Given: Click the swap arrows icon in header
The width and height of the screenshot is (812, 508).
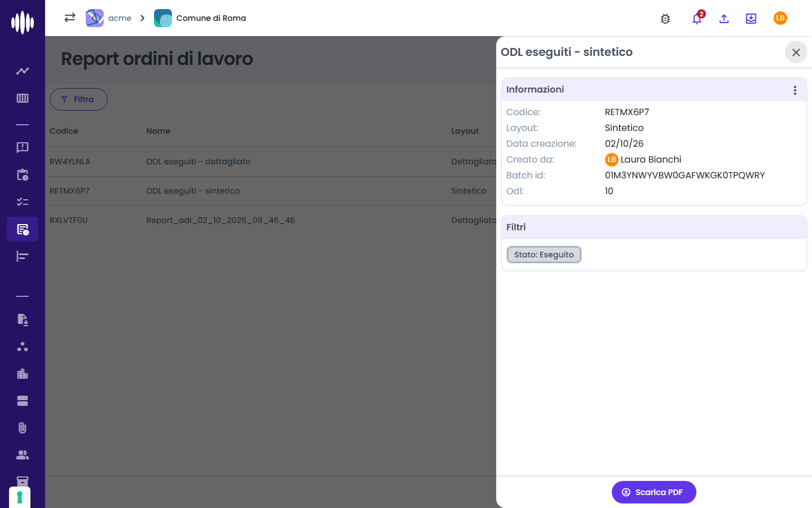Looking at the screenshot, I should 70,18.
